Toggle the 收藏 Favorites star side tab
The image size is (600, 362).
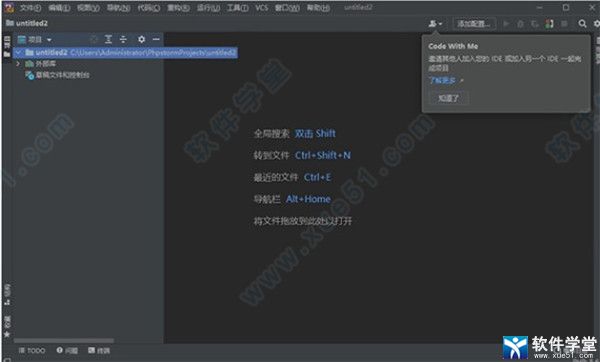(7, 326)
